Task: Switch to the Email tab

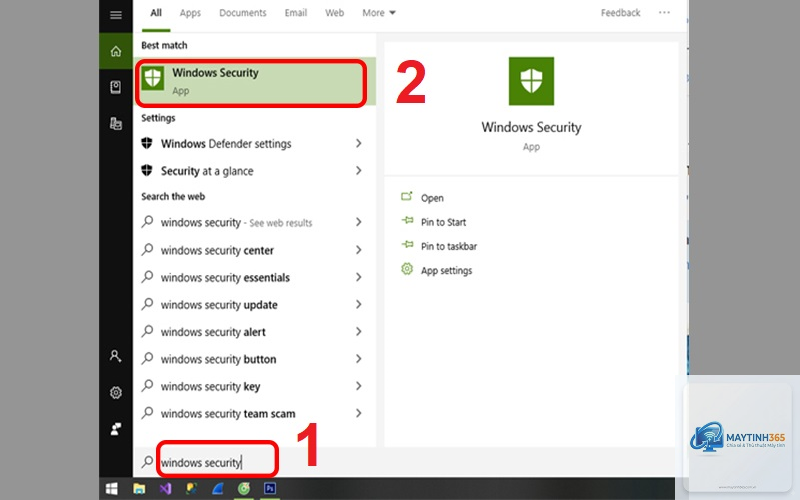Action: [x=296, y=13]
